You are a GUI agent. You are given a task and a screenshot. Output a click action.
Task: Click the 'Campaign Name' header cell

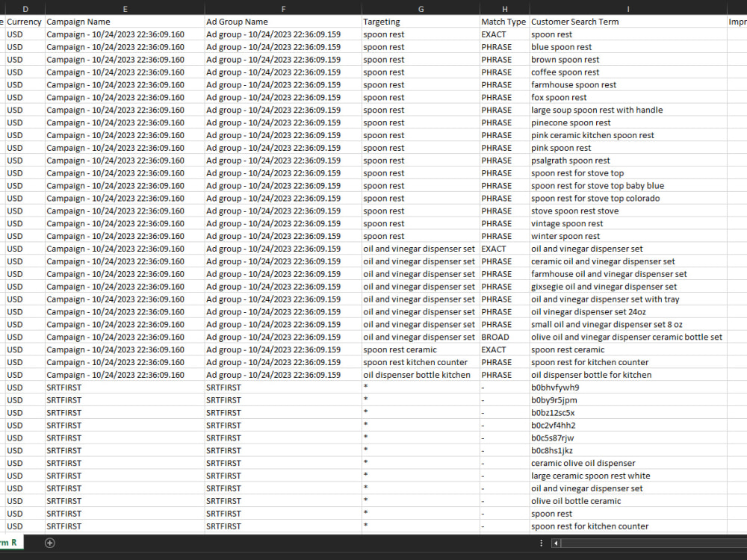point(125,22)
